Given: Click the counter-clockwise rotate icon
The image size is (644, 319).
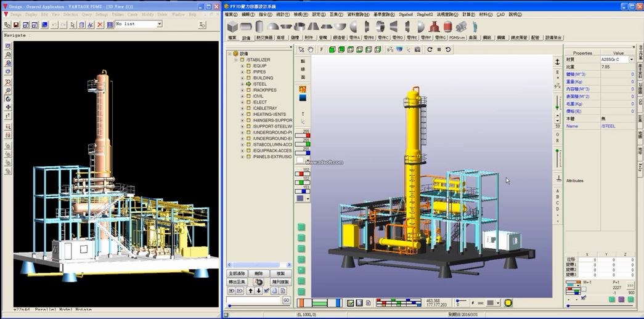Looking at the screenshot, I should [x=448, y=50].
